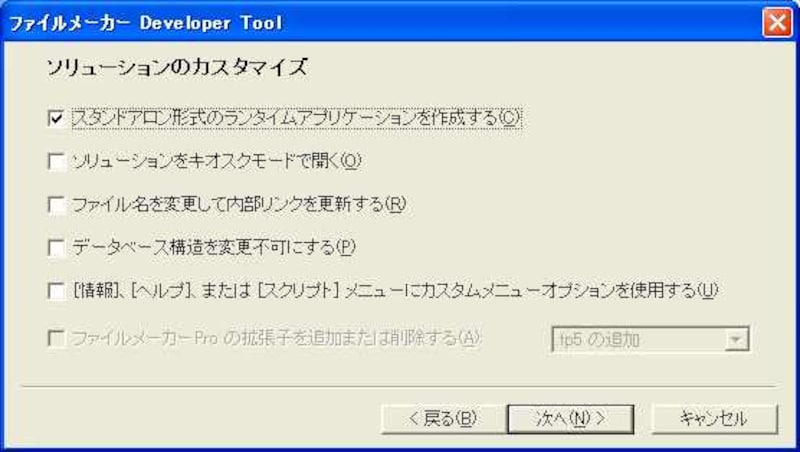
Task: Enable the キオスクモード checkbox
Action: pos(56,161)
